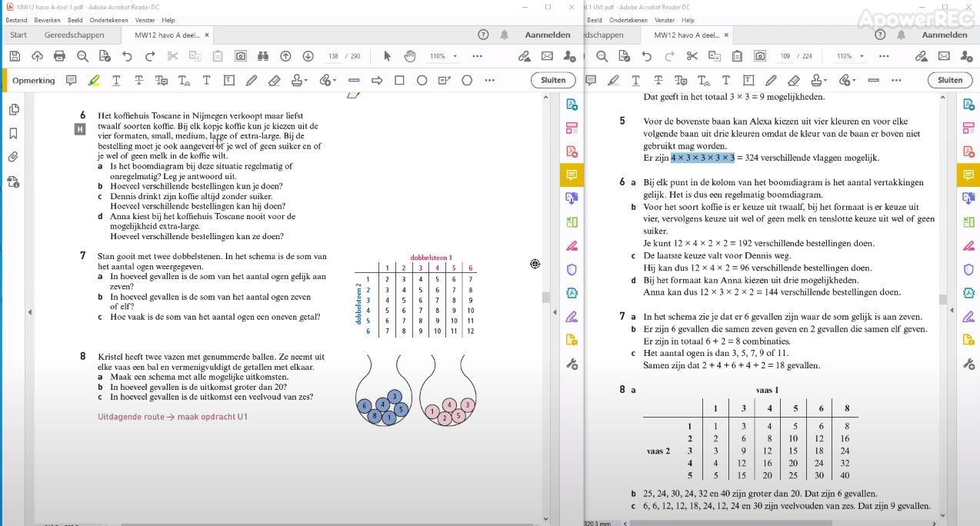Choose the selection arrow tool in left window
The height and width of the screenshot is (526, 980).
coord(387,56)
